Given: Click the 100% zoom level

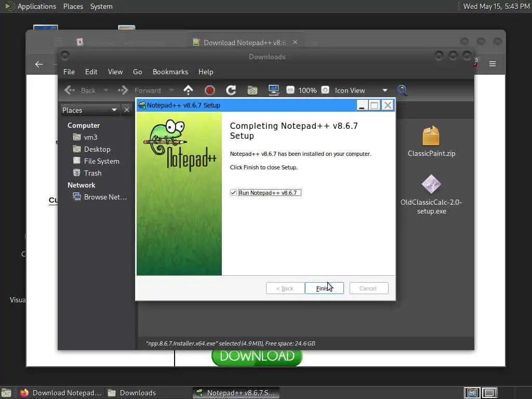Looking at the screenshot, I should (x=308, y=90).
